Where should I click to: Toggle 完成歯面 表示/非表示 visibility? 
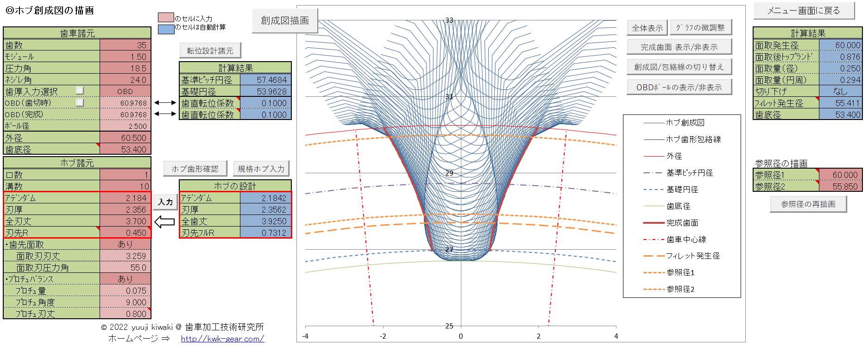pos(679,47)
